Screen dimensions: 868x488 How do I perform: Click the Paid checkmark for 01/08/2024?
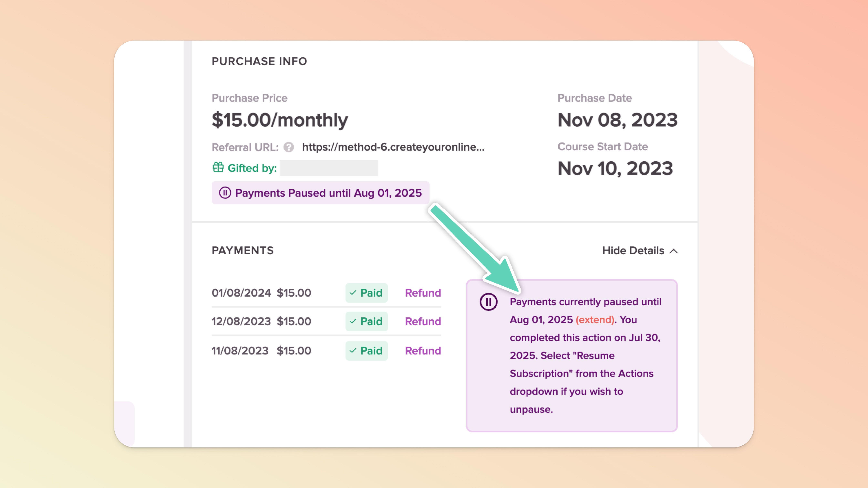pyautogui.click(x=353, y=293)
